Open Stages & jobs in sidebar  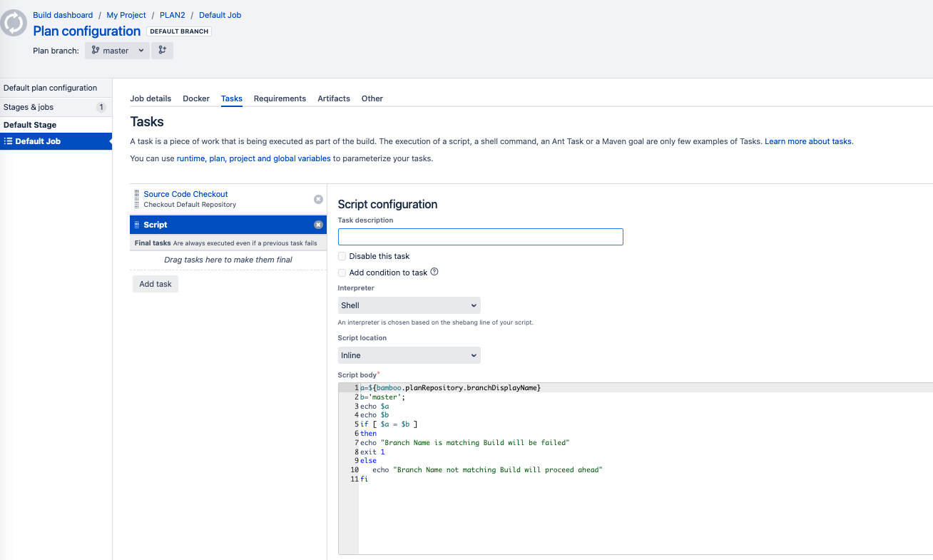(x=56, y=107)
